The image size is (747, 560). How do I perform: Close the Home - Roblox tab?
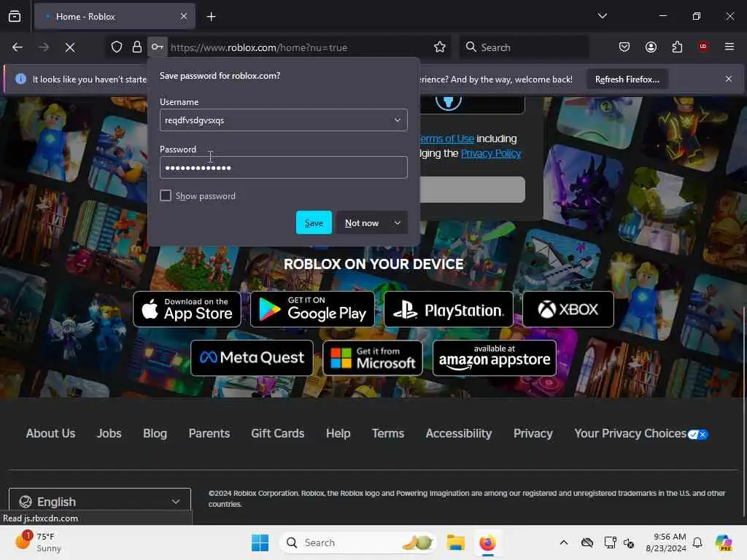coord(184,17)
